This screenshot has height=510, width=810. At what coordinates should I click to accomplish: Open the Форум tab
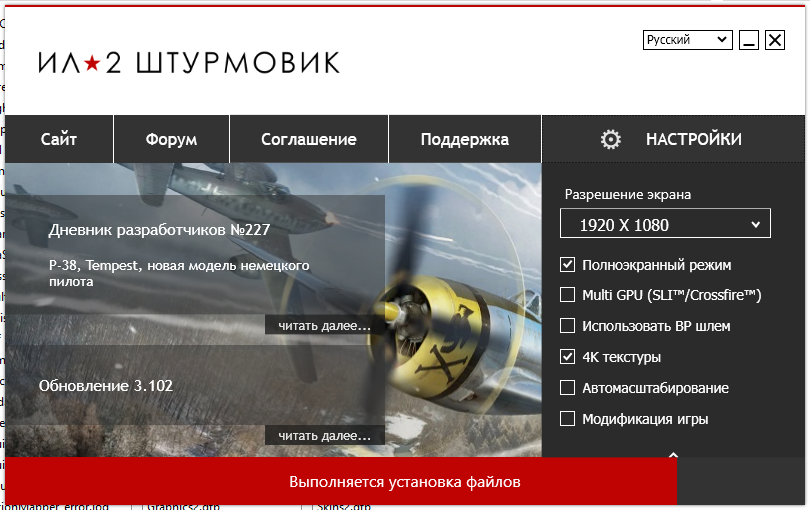171,139
